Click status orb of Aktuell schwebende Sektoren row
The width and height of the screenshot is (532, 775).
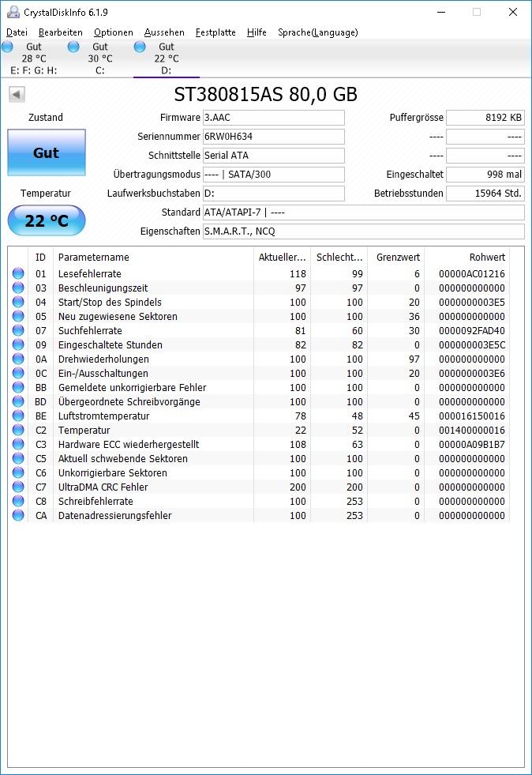18,459
